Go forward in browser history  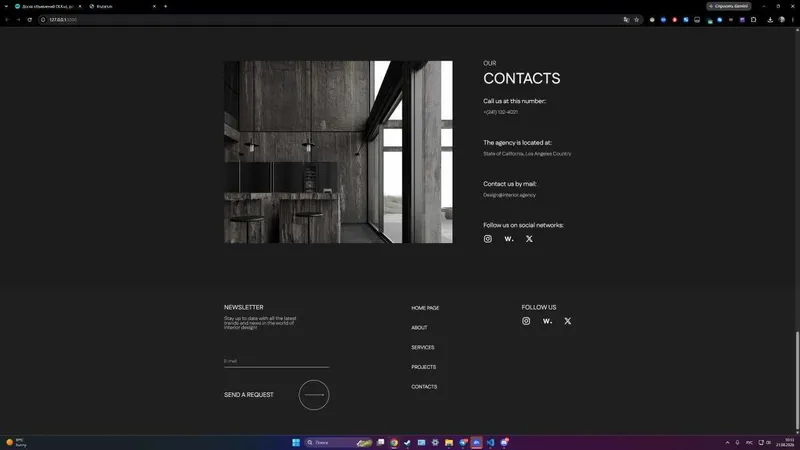(18, 19)
